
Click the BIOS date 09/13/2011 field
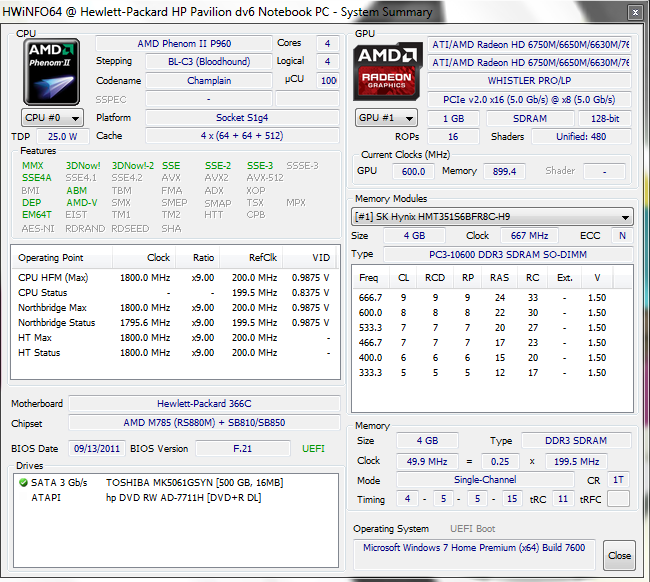[97, 449]
